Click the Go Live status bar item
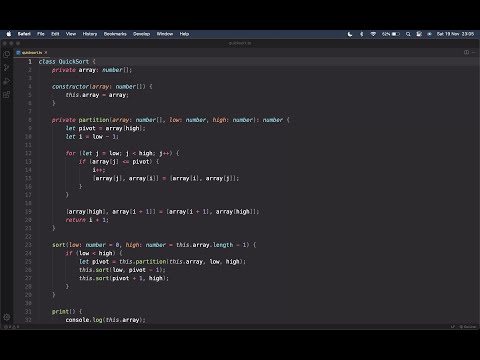Image resolution: width=480 pixels, height=360 pixels. (468, 327)
